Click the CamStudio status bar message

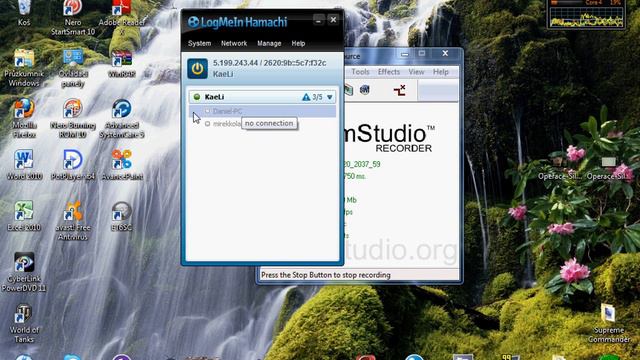tap(326, 275)
